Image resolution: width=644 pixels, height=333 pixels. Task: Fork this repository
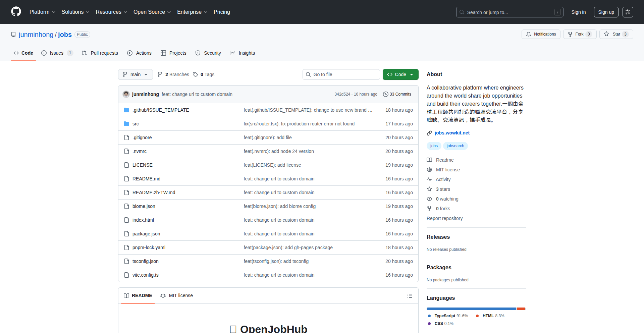coord(580,34)
